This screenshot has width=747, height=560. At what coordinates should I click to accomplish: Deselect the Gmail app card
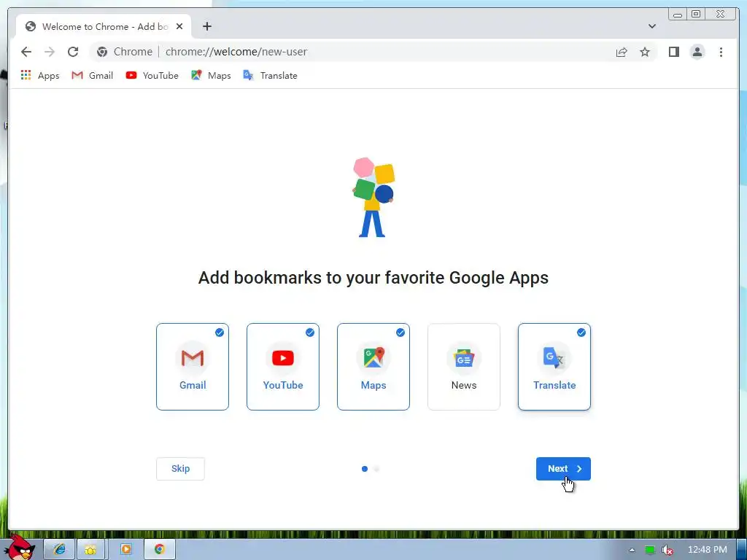pyautogui.click(x=193, y=367)
